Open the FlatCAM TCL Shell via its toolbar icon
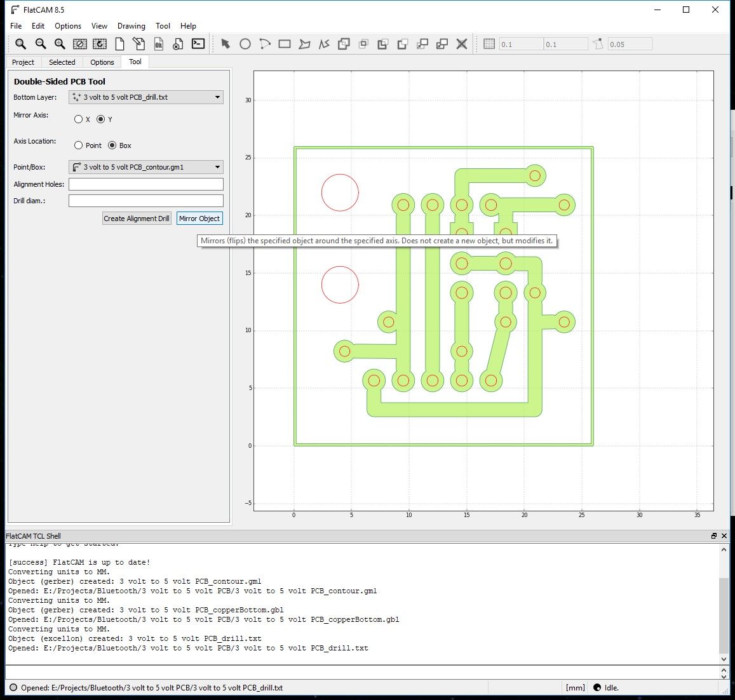735x700 pixels. [x=198, y=44]
